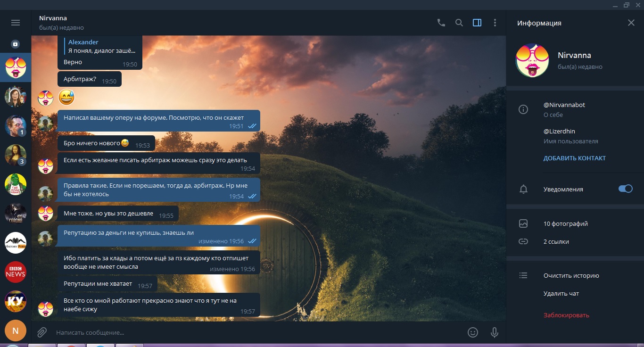Click the notification bell icon
Screen dimensions: 644x347
(x=523, y=189)
